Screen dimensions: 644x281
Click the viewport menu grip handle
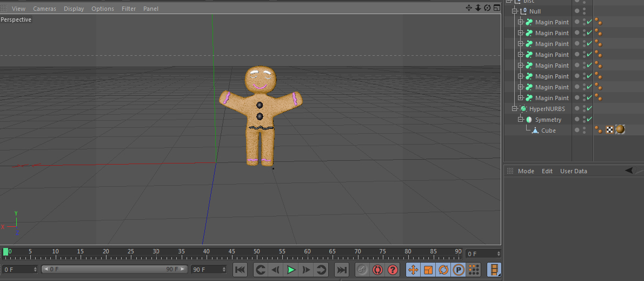(4, 8)
